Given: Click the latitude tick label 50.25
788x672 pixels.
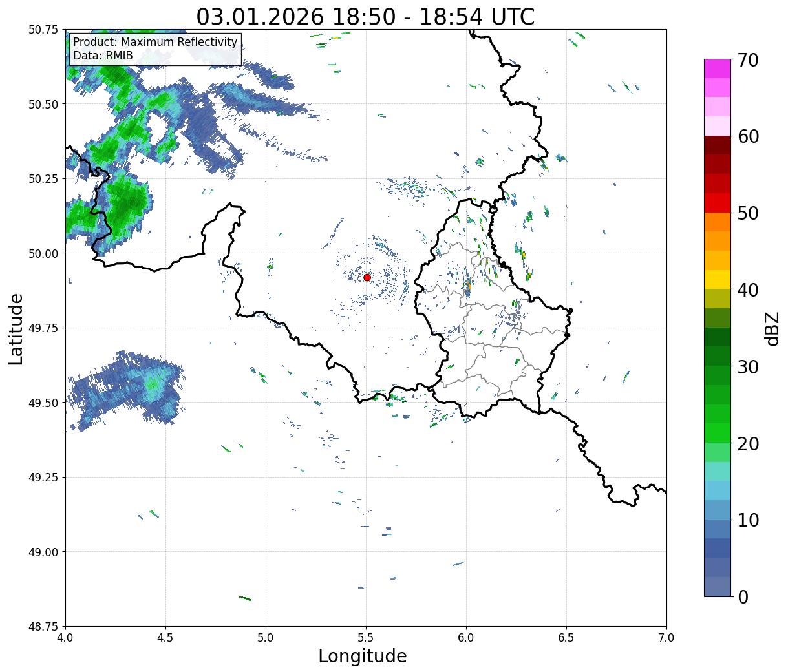Looking at the screenshot, I should point(43,179).
